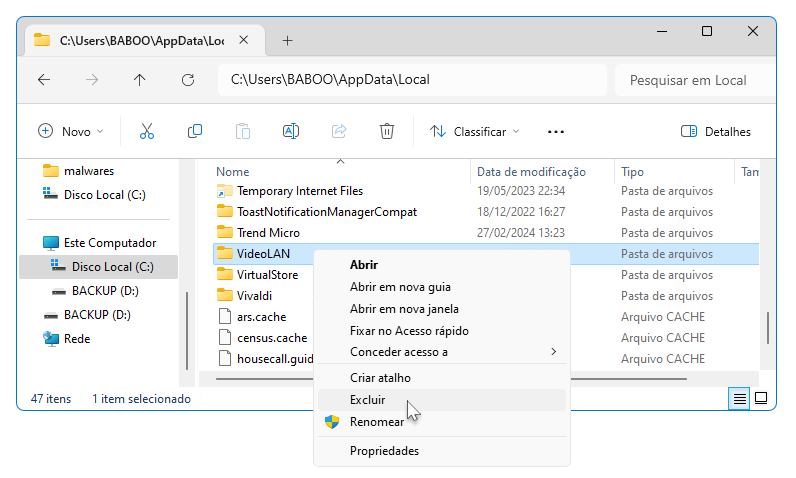Close the AppData Local tab

point(244,40)
